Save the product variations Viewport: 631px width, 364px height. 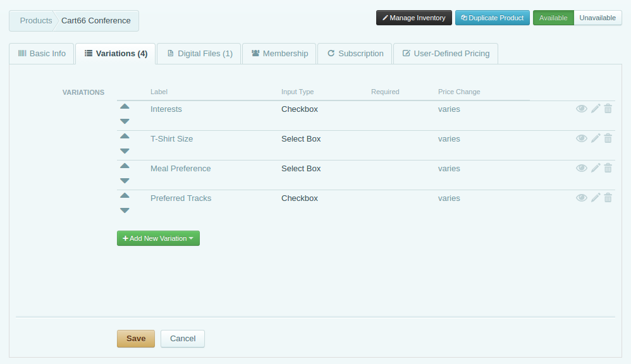[136, 339]
